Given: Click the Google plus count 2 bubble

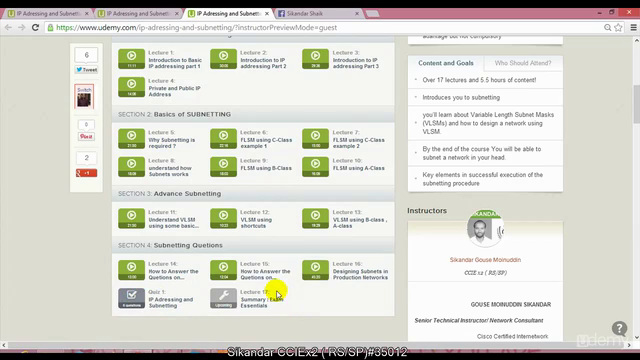Looking at the screenshot, I should [x=86, y=158].
